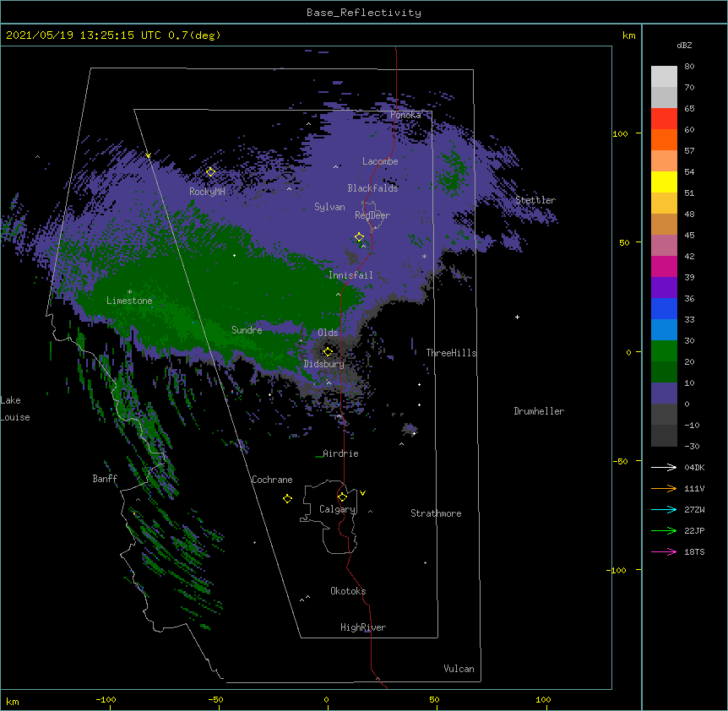Click the dBZ legend heading
The image size is (728, 711).
684,45
